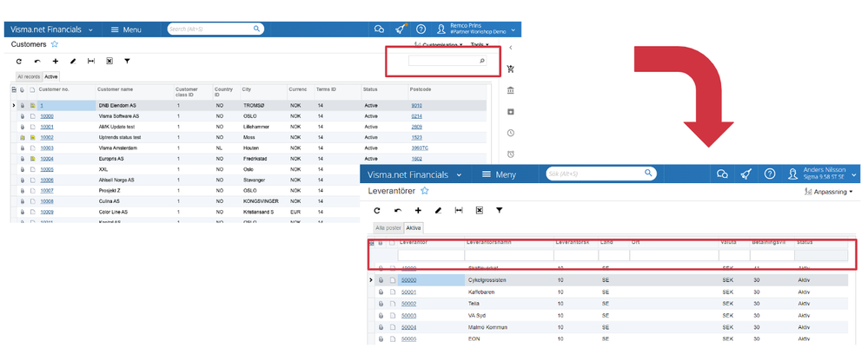Open postcode 9010 link

click(417, 105)
